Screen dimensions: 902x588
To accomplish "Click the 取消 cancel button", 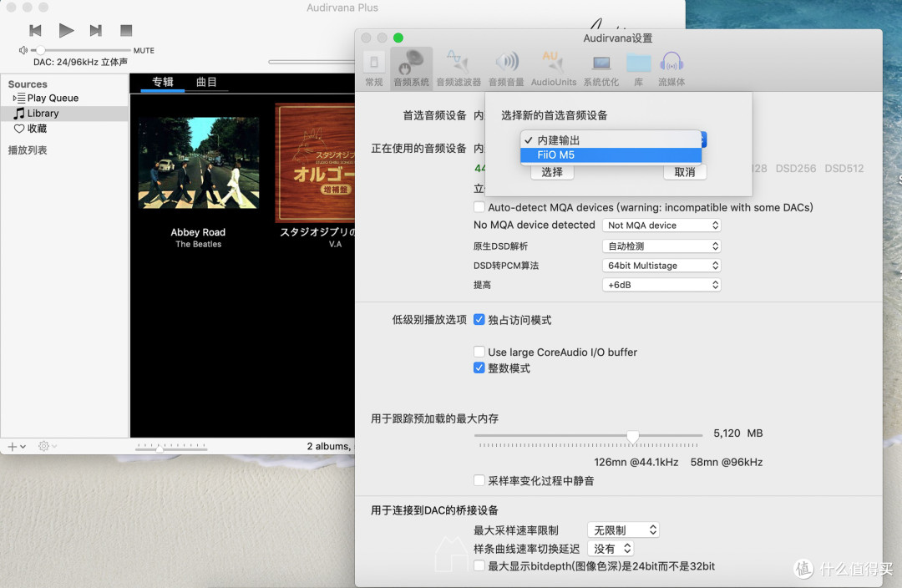I will click(685, 172).
